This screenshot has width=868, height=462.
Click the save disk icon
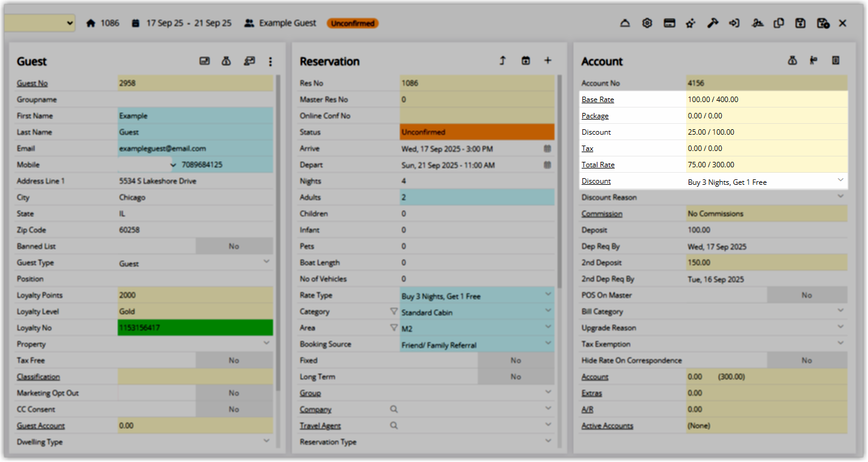pyautogui.click(x=800, y=23)
